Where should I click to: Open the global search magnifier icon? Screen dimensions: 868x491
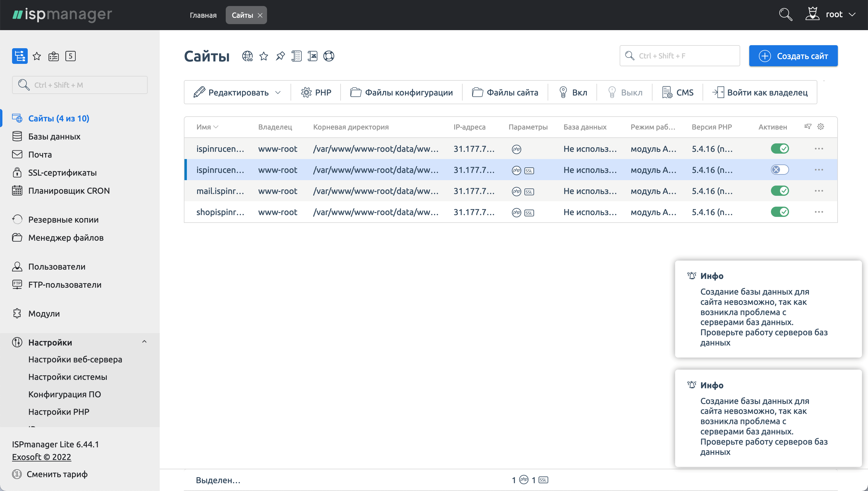785,14
